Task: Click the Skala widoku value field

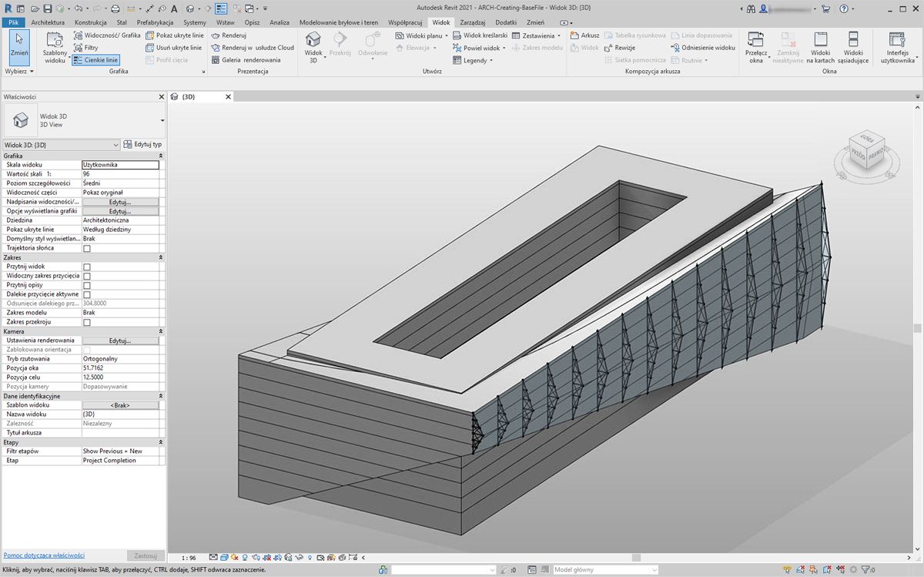Action: click(x=120, y=165)
